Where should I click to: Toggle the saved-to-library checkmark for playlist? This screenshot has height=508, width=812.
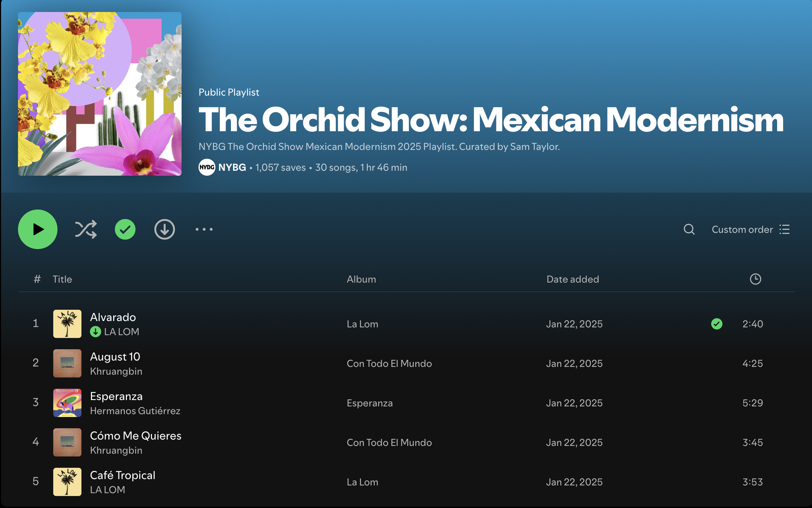(125, 229)
